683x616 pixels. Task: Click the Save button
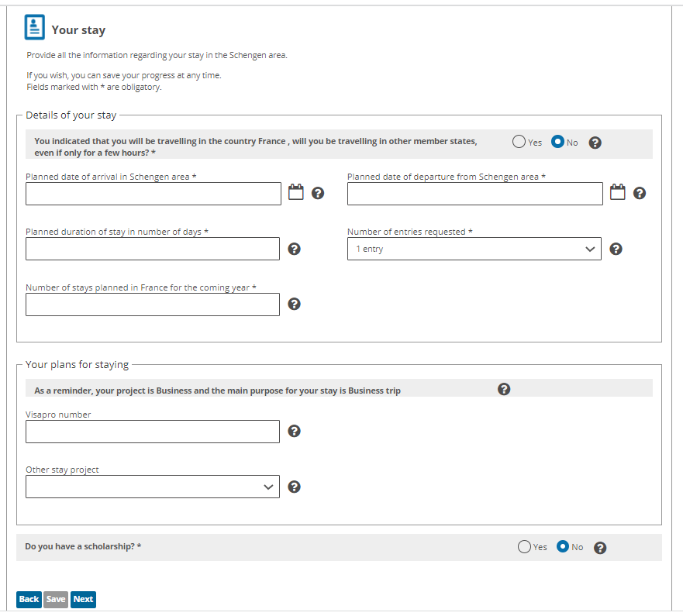[56, 600]
